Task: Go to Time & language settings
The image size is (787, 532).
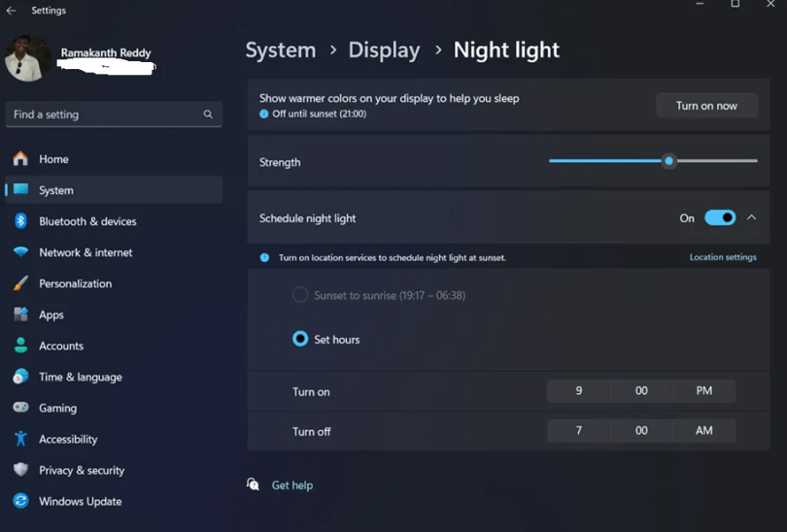Action: [x=114, y=377]
